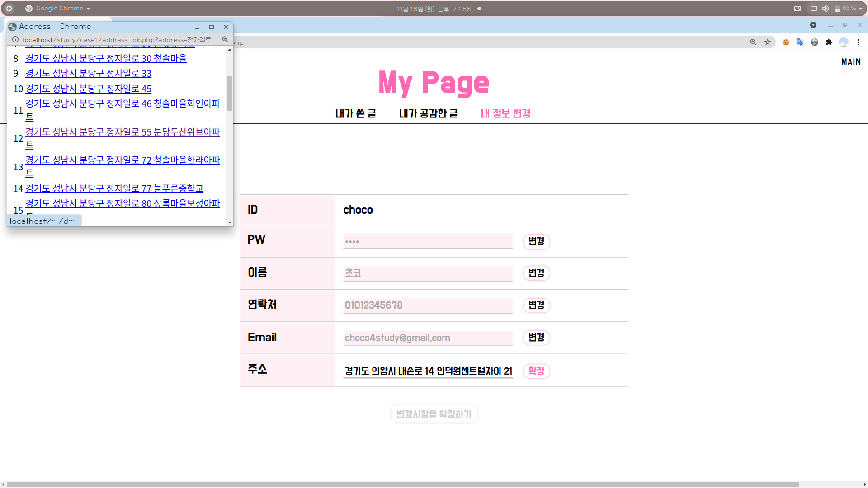The image size is (868, 488).
Task: Expand the Google Chrome app menu
Action: click(59, 9)
